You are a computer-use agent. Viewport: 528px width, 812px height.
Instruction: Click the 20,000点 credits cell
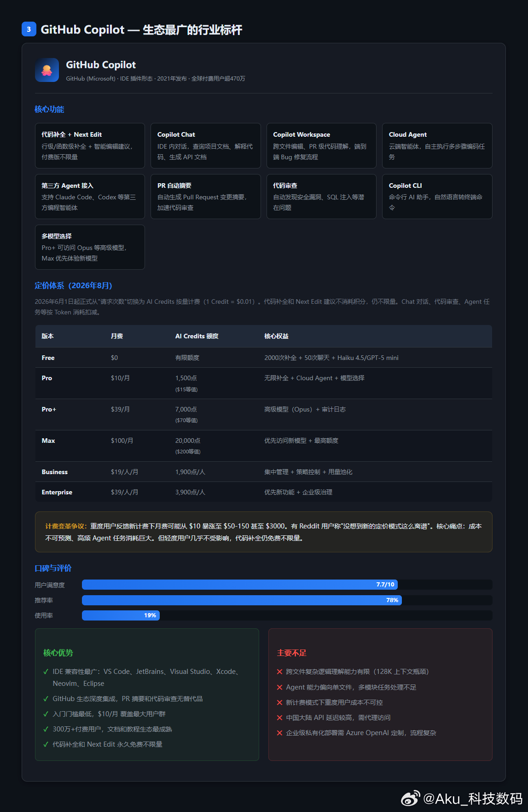[188, 441]
